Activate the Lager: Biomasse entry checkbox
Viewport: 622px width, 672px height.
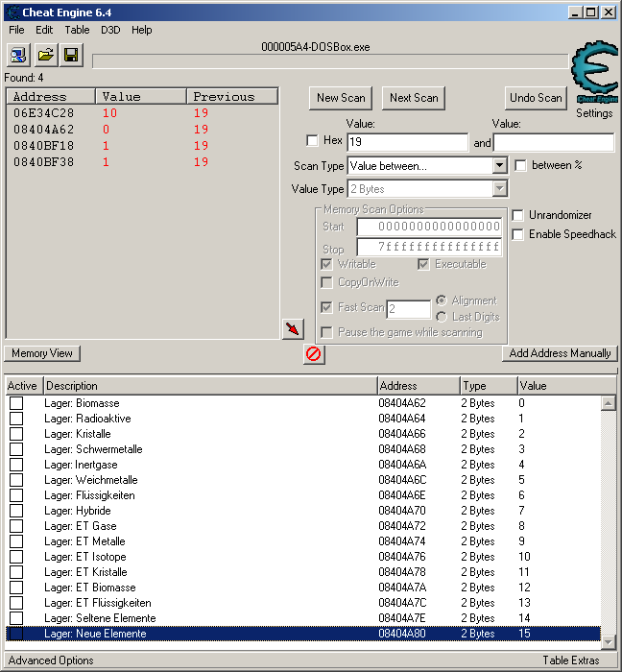pos(16,403)
